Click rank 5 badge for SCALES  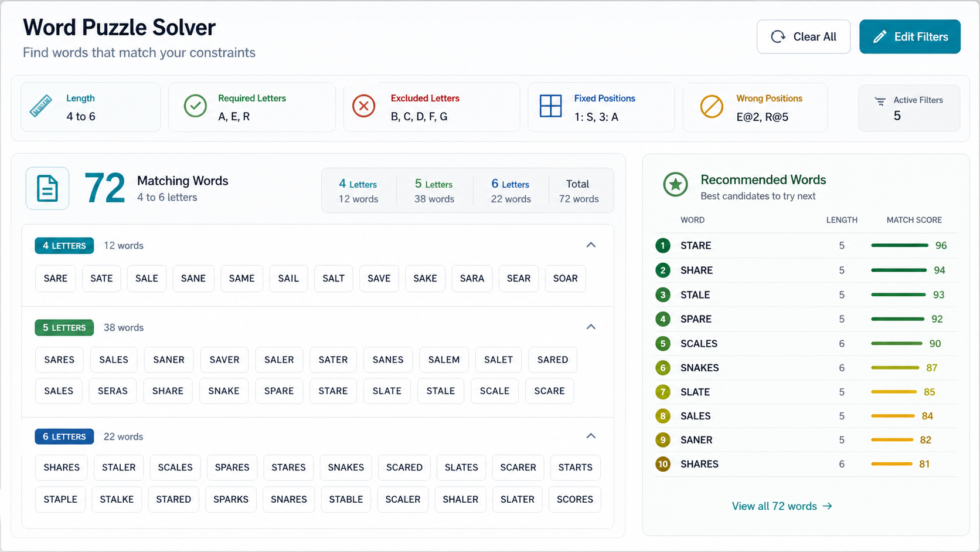tap(663, 344)
